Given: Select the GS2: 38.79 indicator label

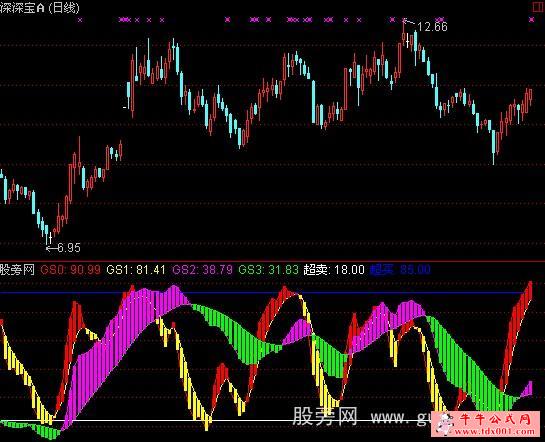Looking at the screenshot, I should pyautogui.click(x=202, y=270).
